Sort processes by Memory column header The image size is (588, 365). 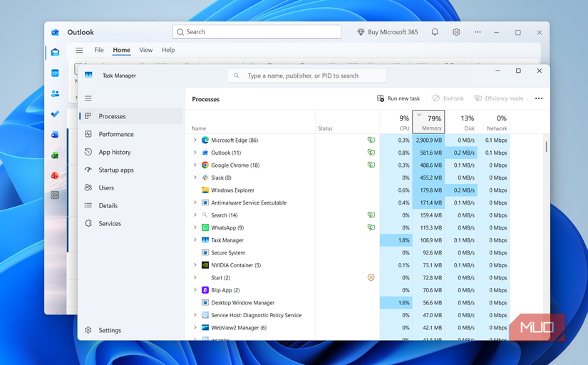tap(428, 122)
